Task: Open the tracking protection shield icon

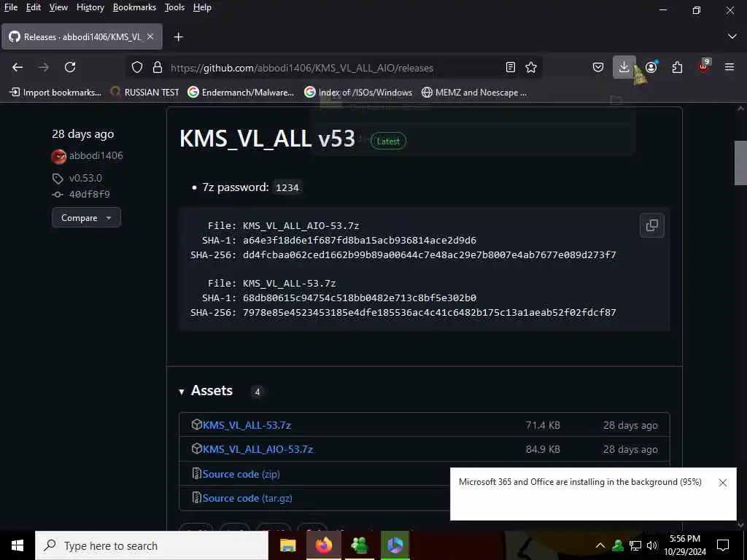Action: click(x=137, y=68)
